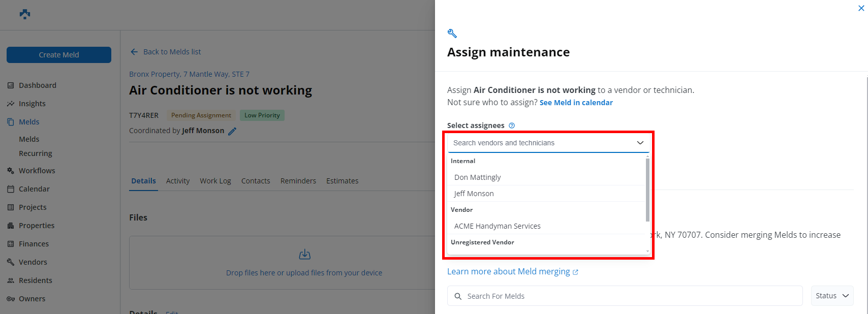Click the upload icon in the Files dropzone
Image resolution: width=868 pixels, height=314 pixels.
pyautogui.click(x=304, y=254)
